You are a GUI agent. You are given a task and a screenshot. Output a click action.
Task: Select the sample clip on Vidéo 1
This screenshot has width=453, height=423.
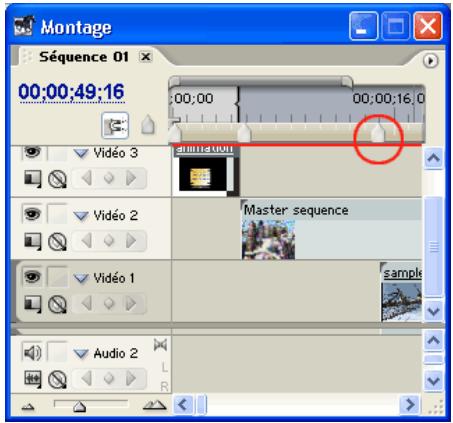click(x=401, y=292)
